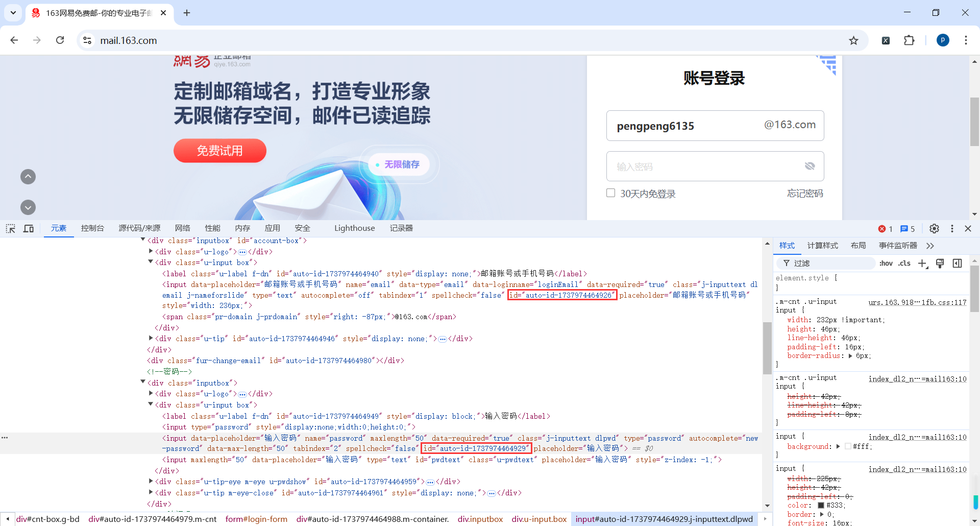Open the blue messages count indicator

[908, 229]
